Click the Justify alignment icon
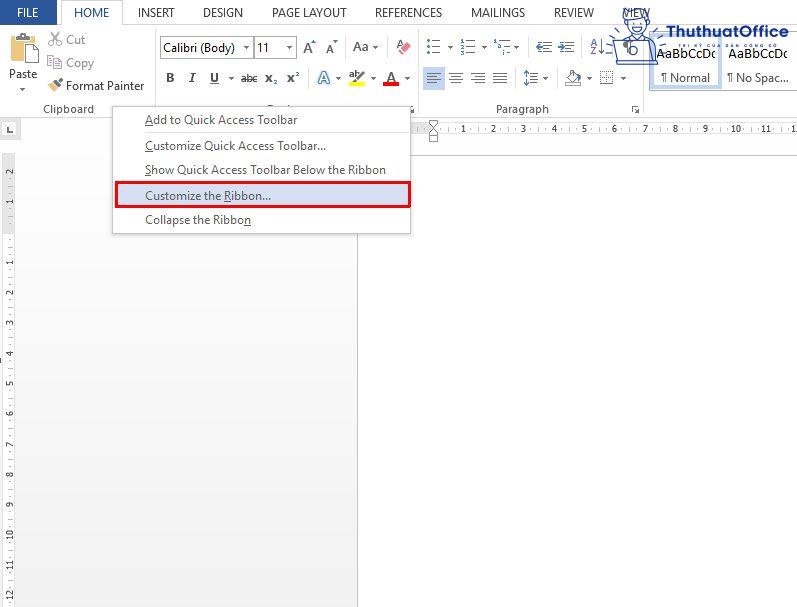 click(500, 78)
